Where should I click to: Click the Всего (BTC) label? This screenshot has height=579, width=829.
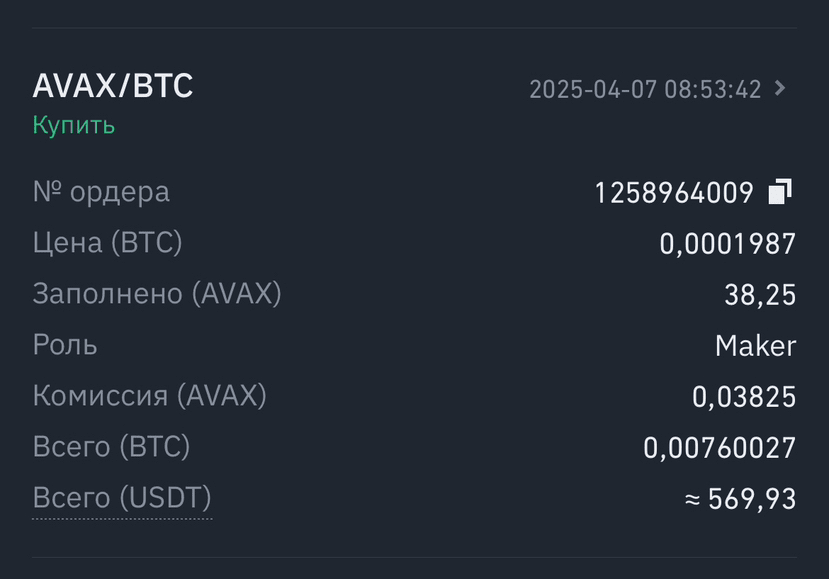(x=111, y=447)
